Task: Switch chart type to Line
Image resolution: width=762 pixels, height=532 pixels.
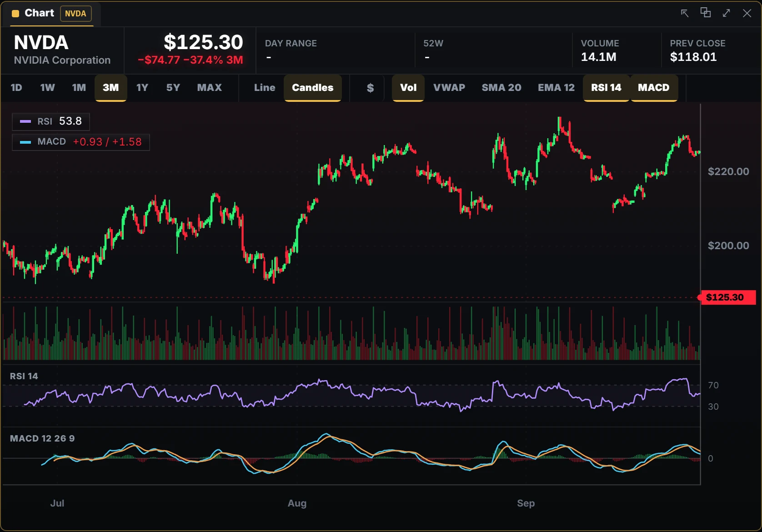Action: [x=265, y=87]
